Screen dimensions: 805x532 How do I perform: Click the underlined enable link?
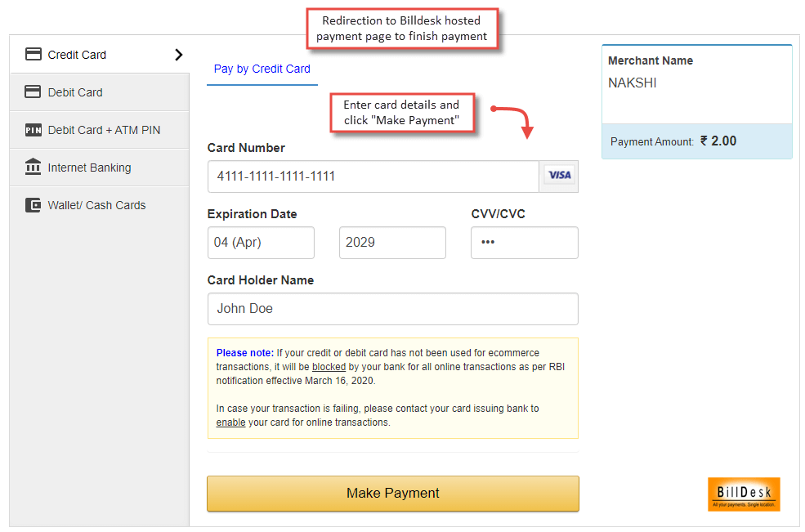[230, 422]
